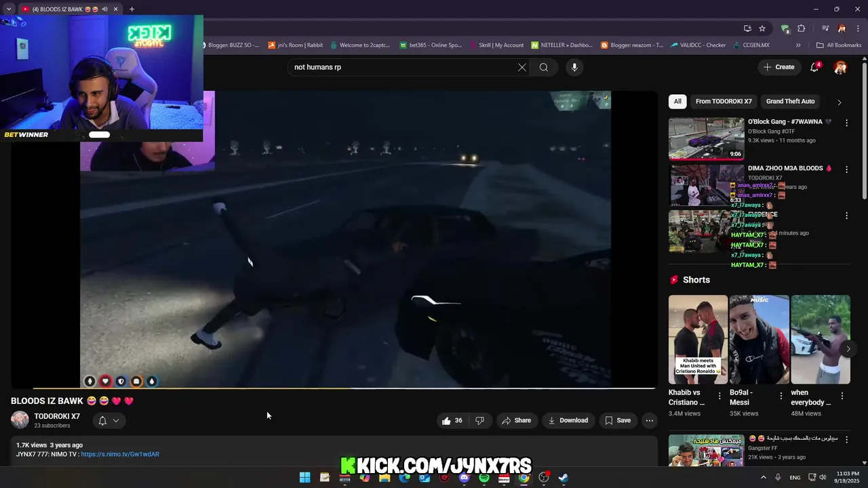This screenshot has width=868, height=488.
Task: Save video to playlist
Action: [618, 420]
